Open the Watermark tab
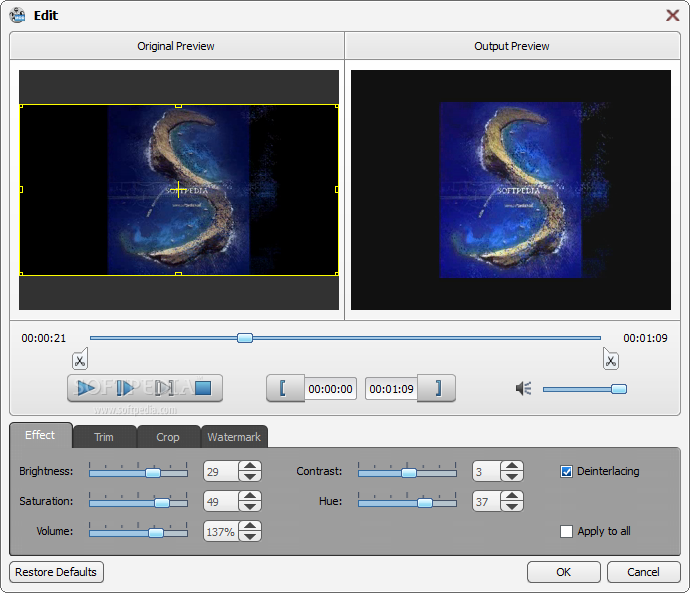Image resolution: width=690 pixels, height=593 pixels. click(234, 437)
